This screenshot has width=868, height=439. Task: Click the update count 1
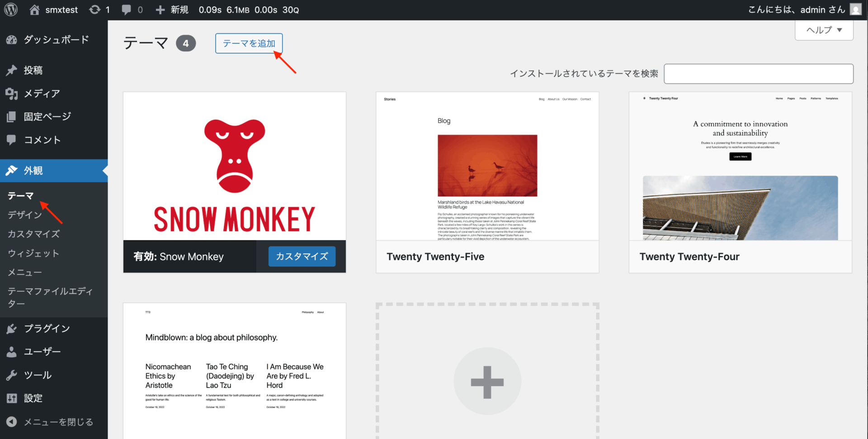click(108, 9)
